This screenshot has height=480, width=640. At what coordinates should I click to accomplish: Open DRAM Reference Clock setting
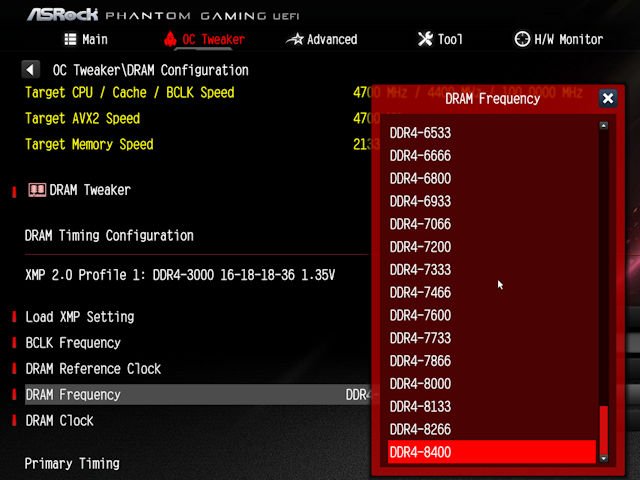pos(93,369)
